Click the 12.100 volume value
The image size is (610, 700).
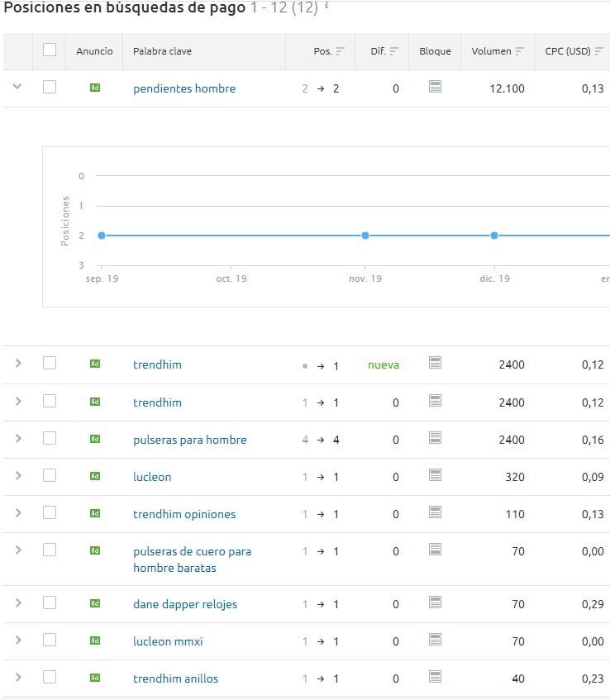(x=507, y=88)
